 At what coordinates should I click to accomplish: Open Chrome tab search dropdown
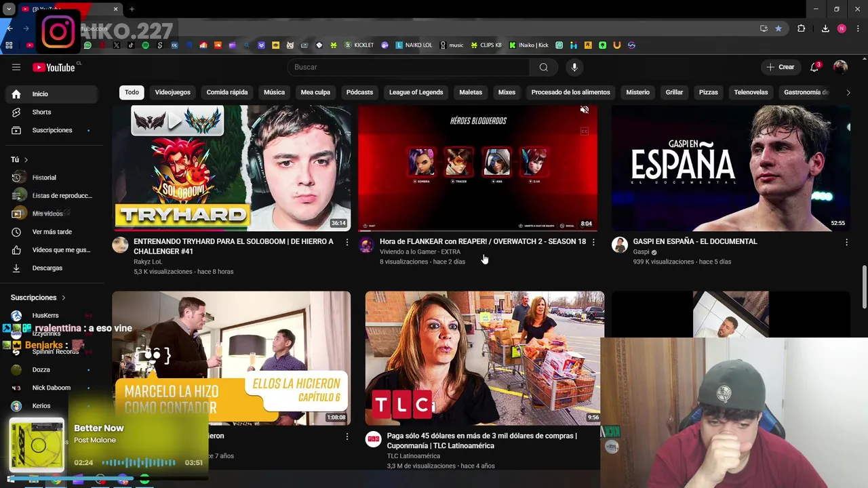(x=9, y=9)
